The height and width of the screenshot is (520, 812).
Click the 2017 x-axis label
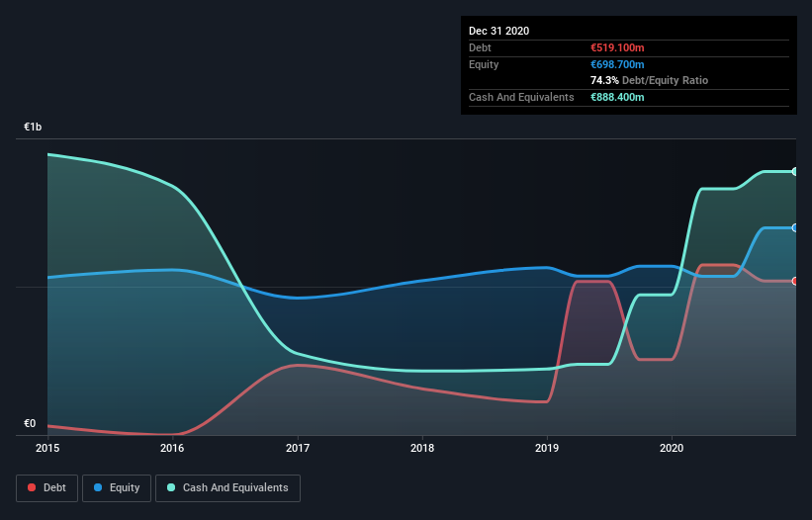tap(298, 448)
